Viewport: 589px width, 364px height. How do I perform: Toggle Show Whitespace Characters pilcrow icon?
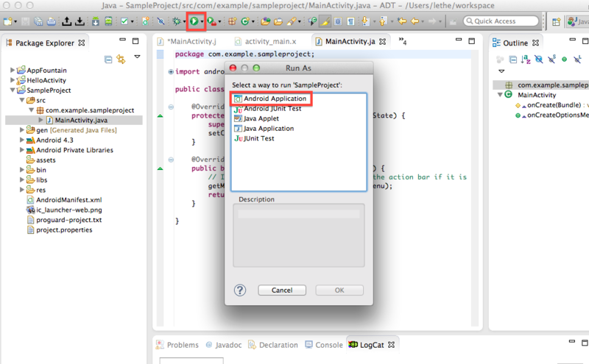pos(350,21)
